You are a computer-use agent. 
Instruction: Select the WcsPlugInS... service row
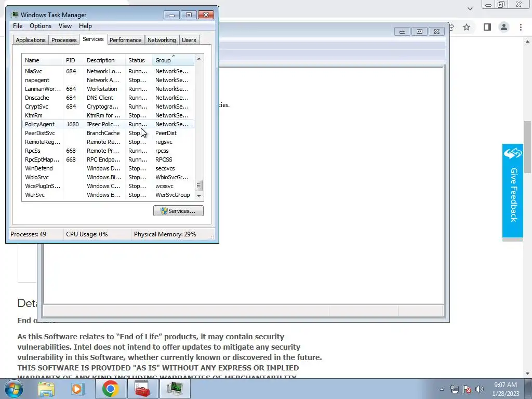tap(108, 186)
